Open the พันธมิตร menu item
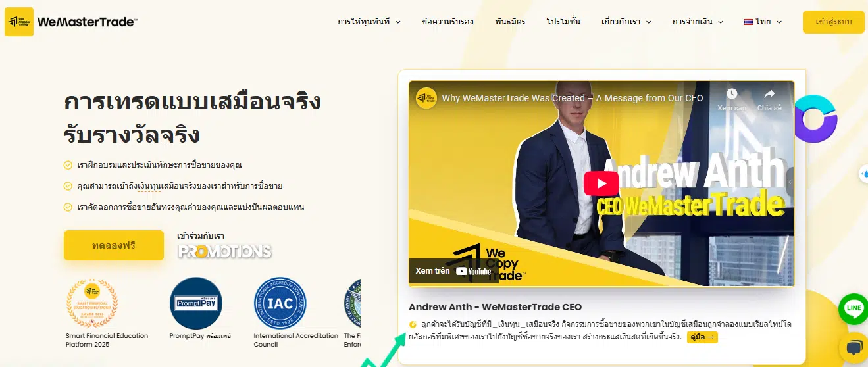 pos(510,22)
